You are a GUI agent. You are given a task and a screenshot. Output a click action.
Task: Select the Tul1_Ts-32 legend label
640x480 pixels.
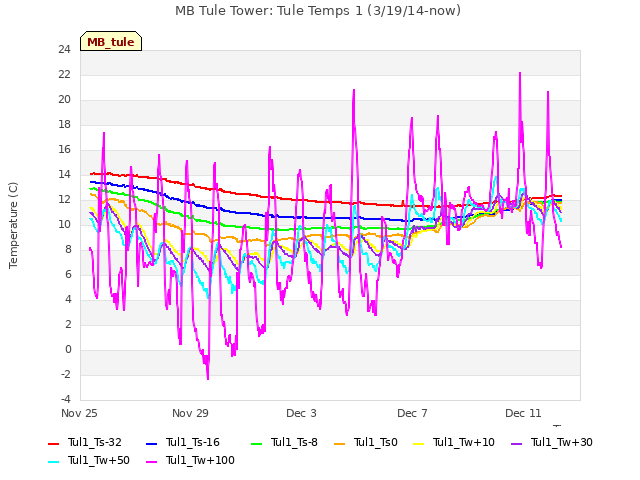pyautogui.click(x=95, y=442)
